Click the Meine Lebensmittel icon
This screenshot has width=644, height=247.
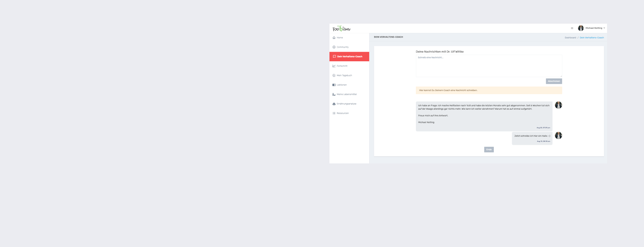coord(334,94)
